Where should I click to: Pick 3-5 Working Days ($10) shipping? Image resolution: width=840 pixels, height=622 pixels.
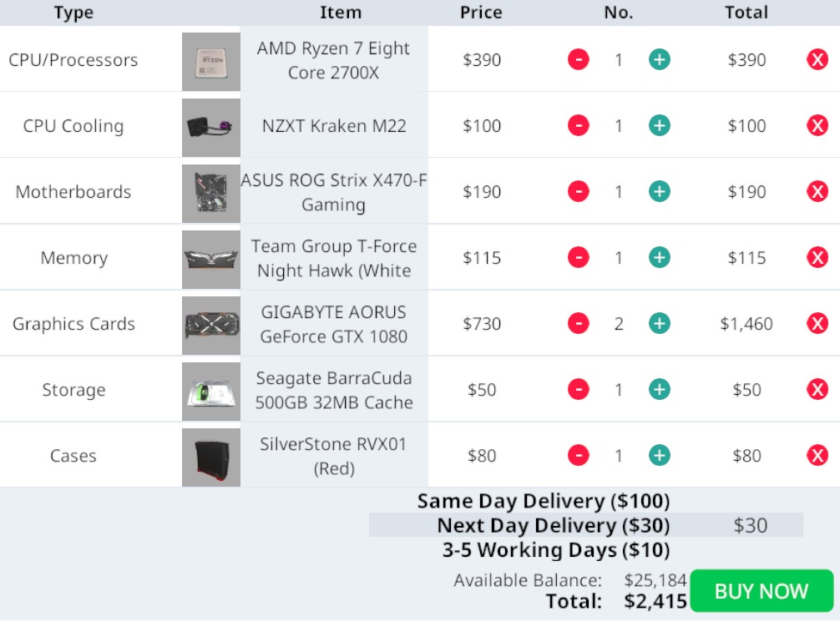pyautogui.click(x=556, y=549)
